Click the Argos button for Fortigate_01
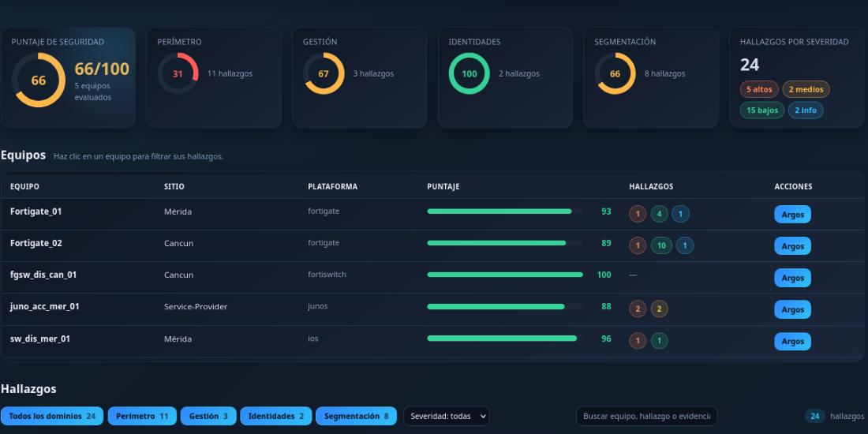Screen dimensions: 868x434 click(x=792, y=214)
